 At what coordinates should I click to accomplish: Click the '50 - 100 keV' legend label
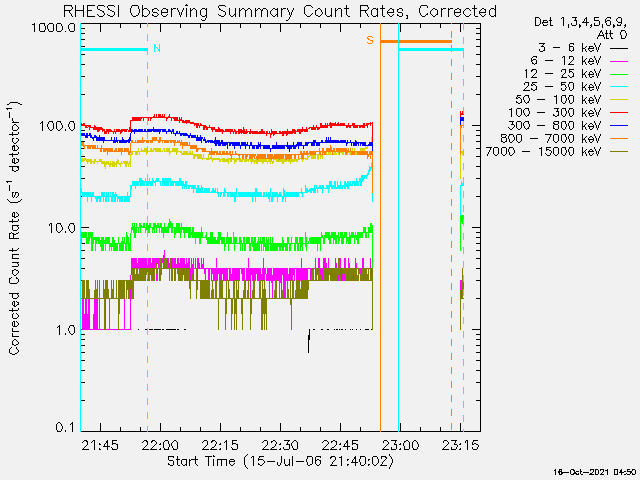tap(558, 100)
